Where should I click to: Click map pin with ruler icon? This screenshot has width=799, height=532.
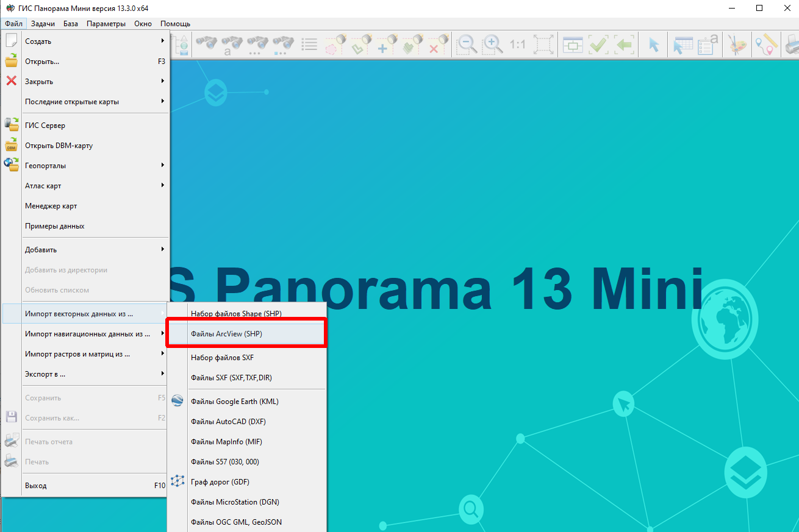coord(767,44)
